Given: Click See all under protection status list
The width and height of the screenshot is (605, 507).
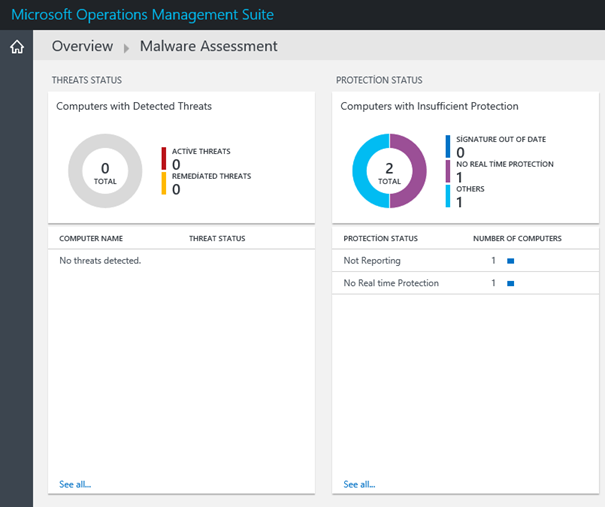Looking at the screenshot, I should click(x=359, y=484).
